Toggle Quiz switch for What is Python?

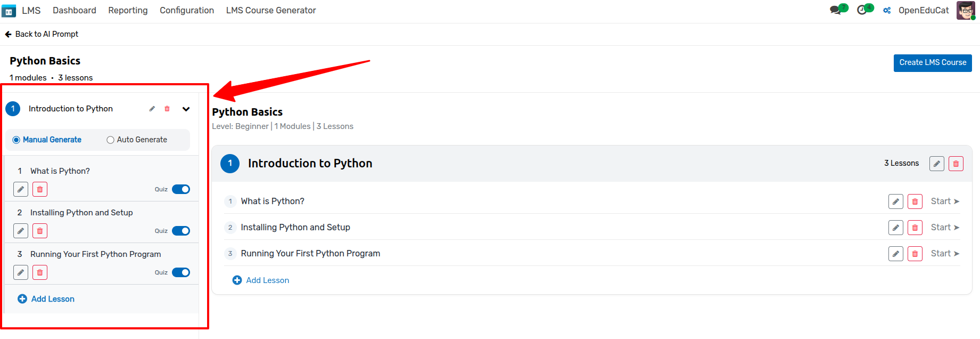click(x=181, y=189)
